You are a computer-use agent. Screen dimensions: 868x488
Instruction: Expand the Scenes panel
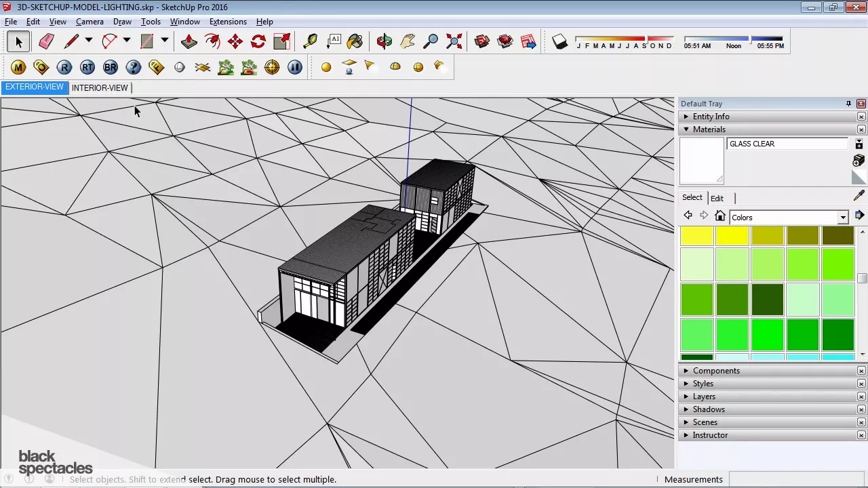[x=686, y=422]
